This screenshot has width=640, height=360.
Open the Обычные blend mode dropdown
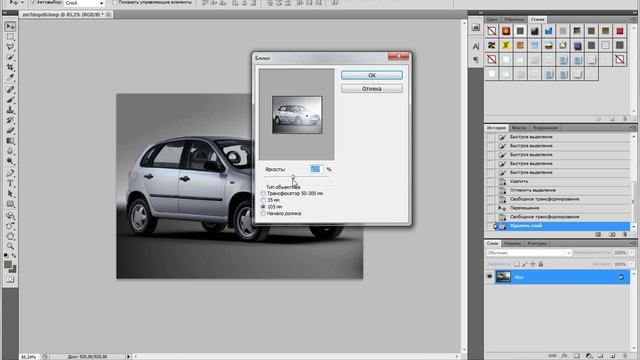529,253
